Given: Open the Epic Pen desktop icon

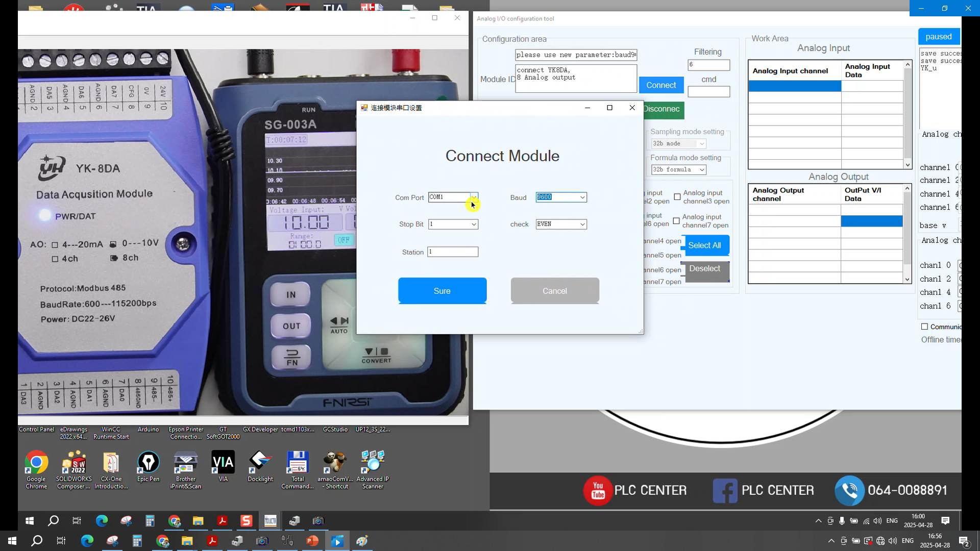Looking at the screenshot, I should (148, 463).
